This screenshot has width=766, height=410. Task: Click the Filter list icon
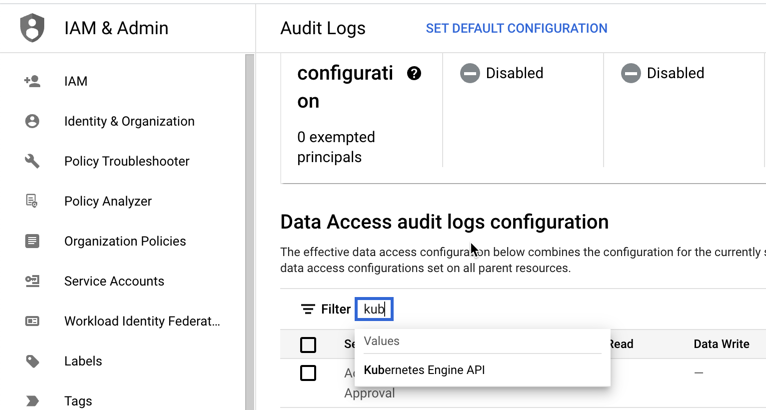[x=308, y=310]
